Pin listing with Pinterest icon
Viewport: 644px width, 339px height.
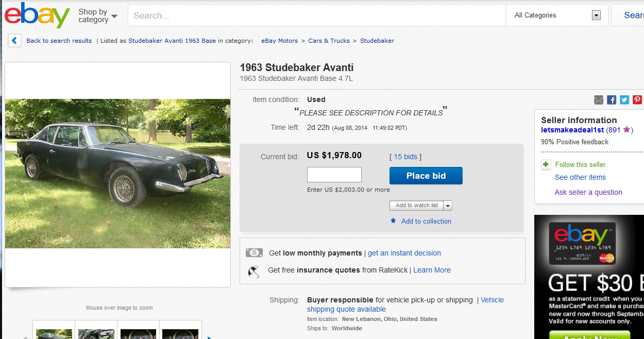tap(637, 100)
